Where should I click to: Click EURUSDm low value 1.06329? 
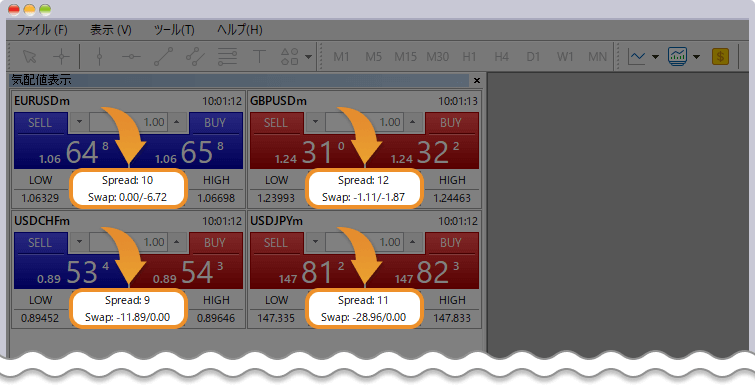pyautogui.click(x=40, y=198)
